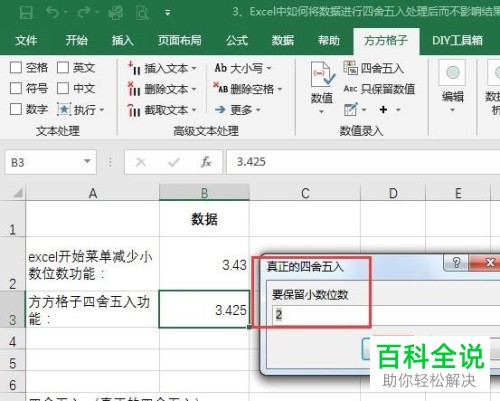The width and height of the screenshot is (500, 401).
Task: Click the print preview icon in title bar
Action: tap(142, 13)
